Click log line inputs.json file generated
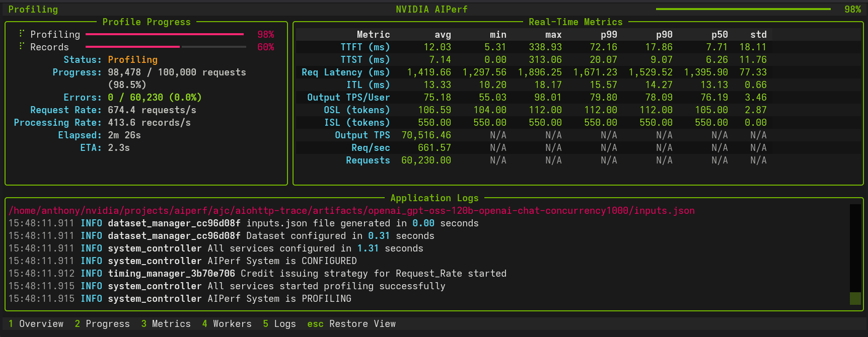Image resolution: width=868 pixels, height=337 pixels. [243, 223]
